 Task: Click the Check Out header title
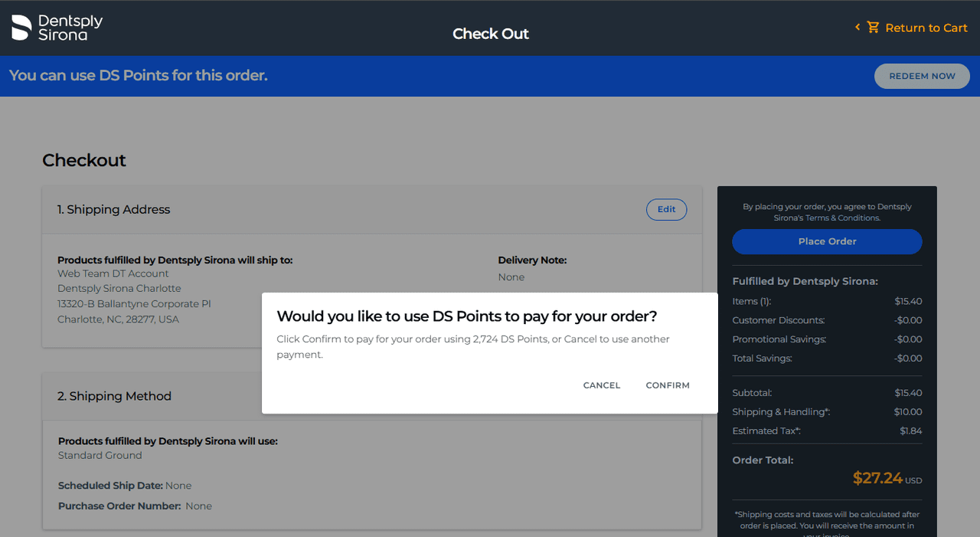coord(490,34)
